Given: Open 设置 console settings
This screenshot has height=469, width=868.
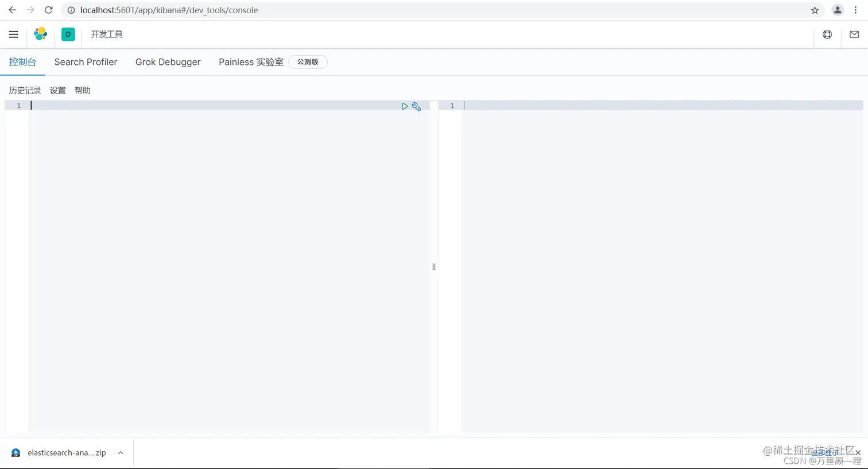Looking at the screenshot, I should tap(57, 90).
